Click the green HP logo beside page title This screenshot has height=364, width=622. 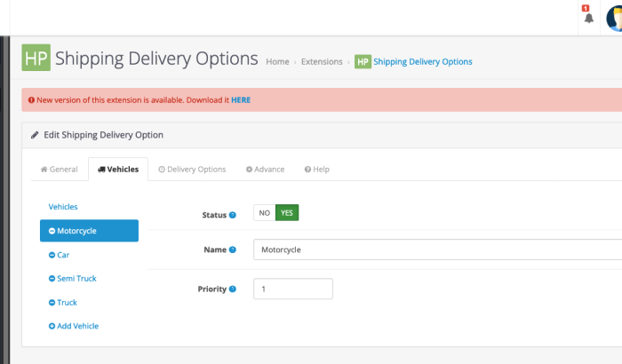tap(36, 58)
